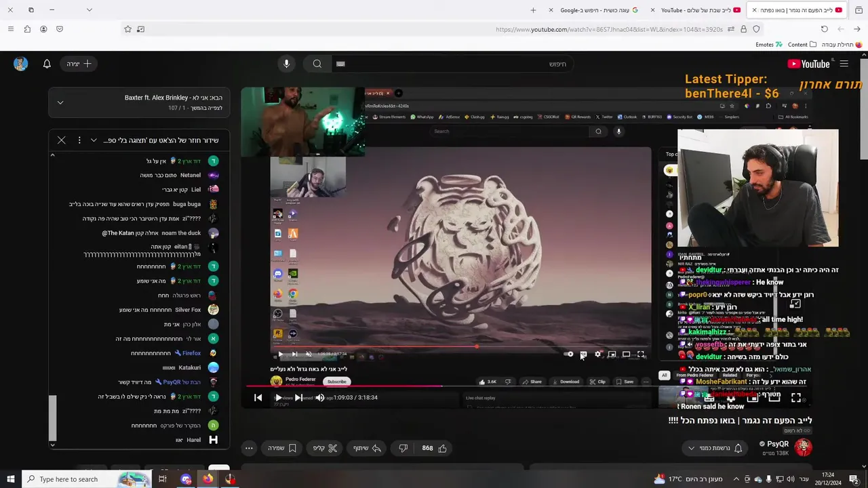Enter fullscreen on the main player
Screen dimensions: 868x488
click(796, 398)
